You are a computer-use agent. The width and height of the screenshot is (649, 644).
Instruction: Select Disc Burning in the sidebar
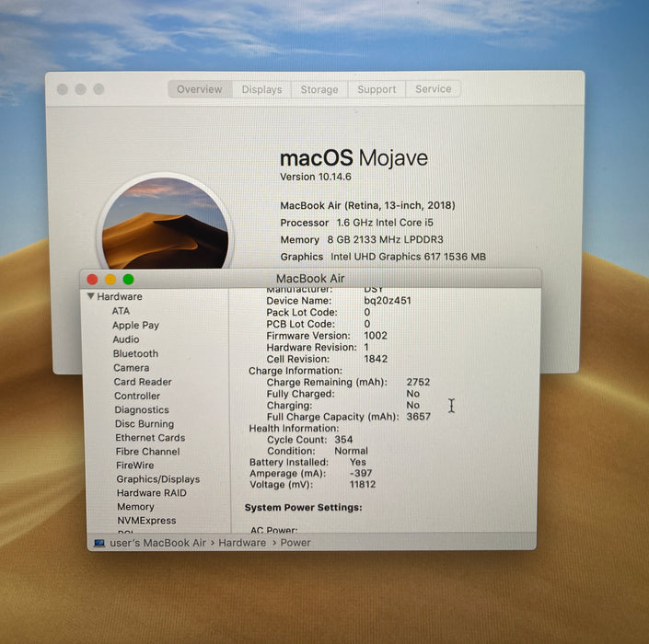145,424
